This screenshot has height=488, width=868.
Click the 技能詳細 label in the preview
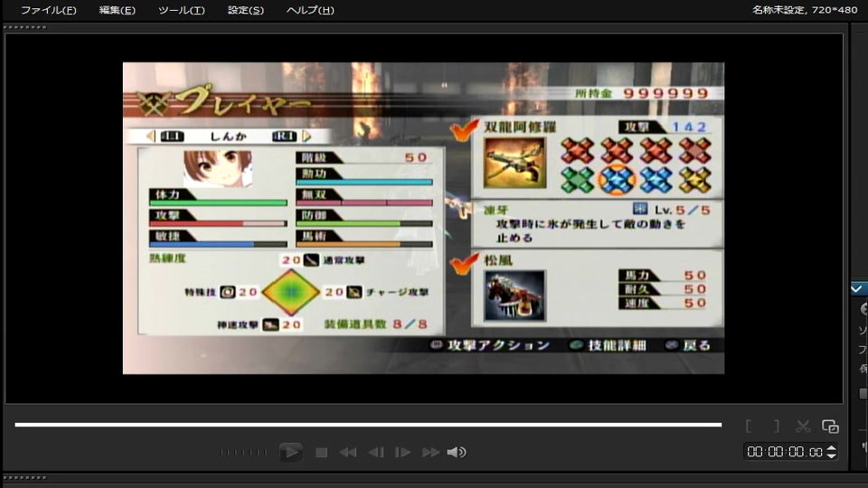point(618,345)
